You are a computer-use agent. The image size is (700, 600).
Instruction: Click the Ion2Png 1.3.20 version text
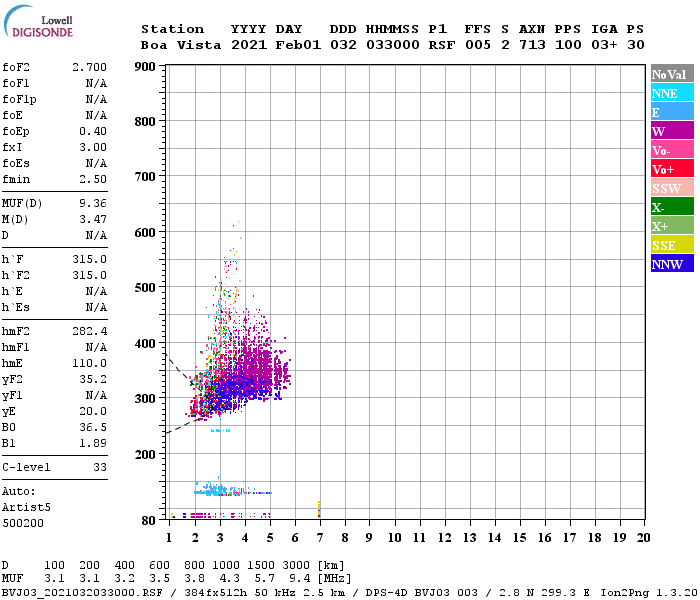point(649,593)
